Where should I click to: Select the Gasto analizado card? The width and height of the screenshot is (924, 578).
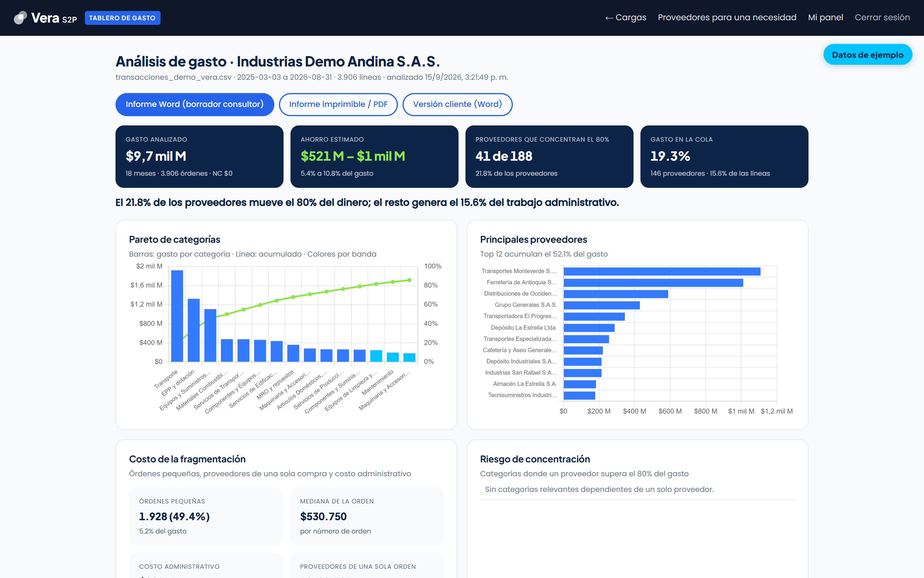tap(199, 157)
